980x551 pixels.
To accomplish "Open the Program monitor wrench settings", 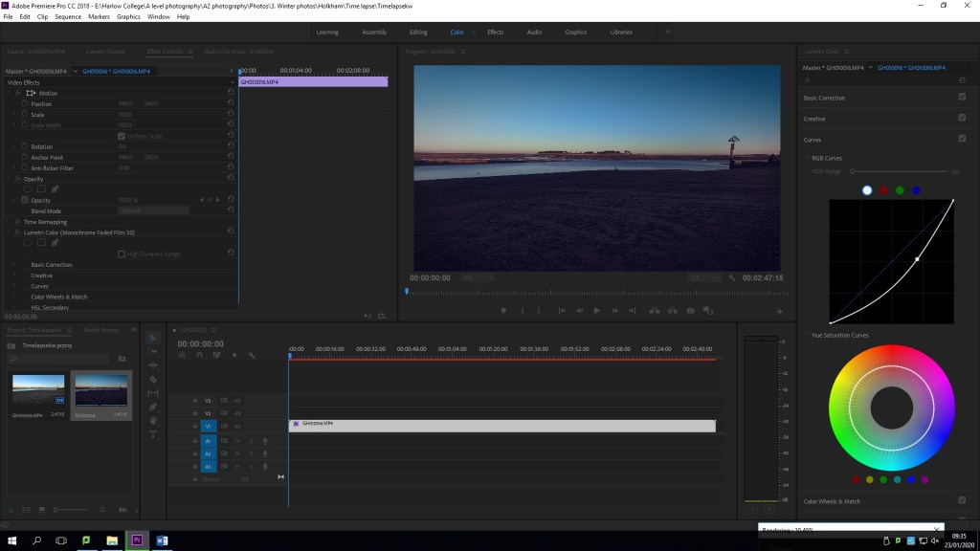I will pyautogui.click(x=731, y=277).
